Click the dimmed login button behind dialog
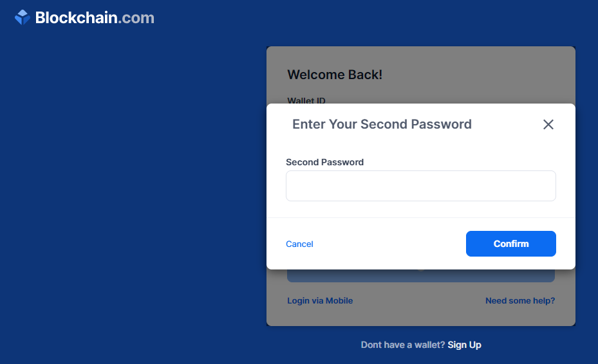This screenshot has width=598, height=364. coord(420,276)
